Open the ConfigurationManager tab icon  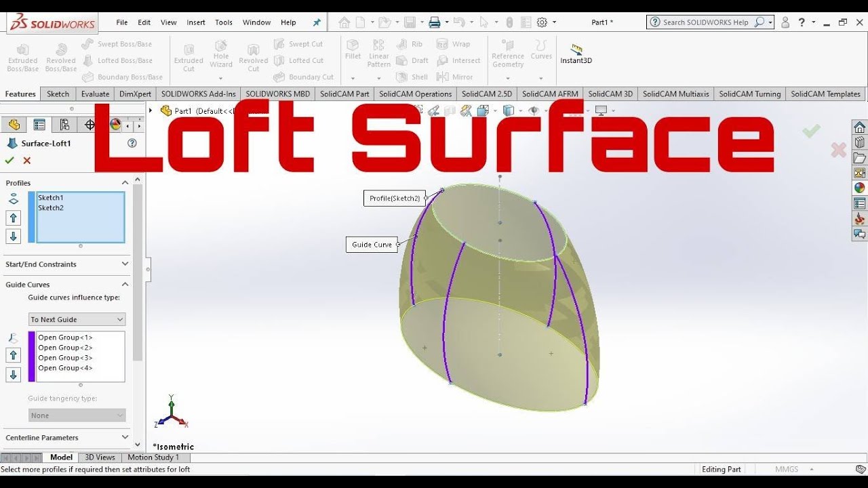pyautogui.click(x=64, y=125)
